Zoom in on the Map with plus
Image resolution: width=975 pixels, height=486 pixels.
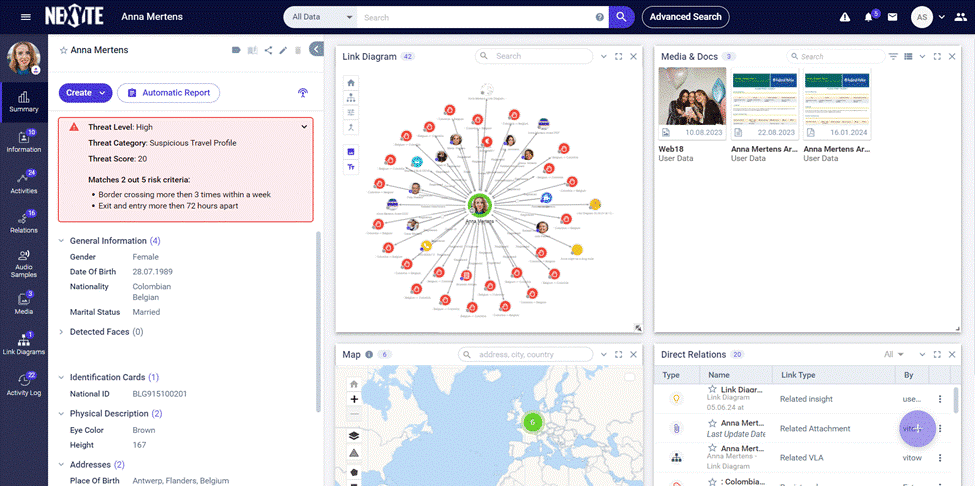click(x=354, y=399)
